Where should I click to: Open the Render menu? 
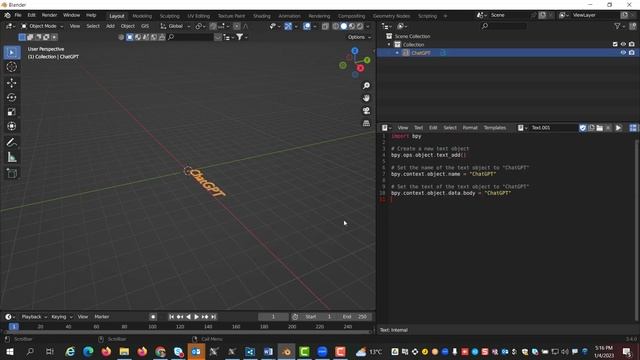49,15
